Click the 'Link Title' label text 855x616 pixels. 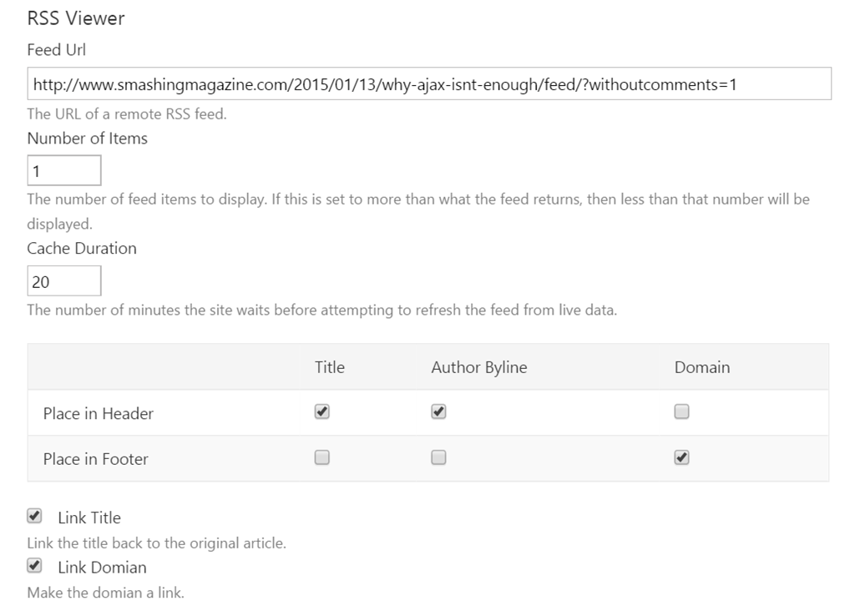coord(89,518)
